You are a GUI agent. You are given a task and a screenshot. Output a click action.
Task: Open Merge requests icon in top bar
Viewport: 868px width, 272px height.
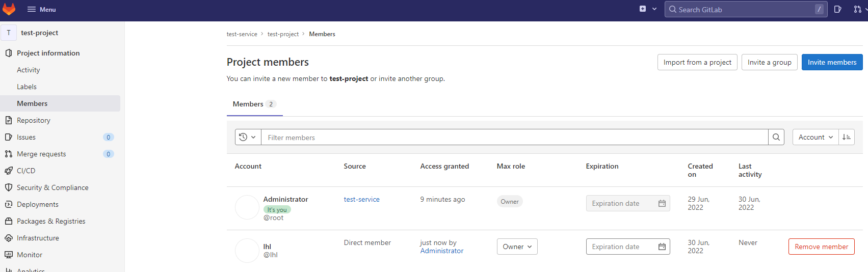(858, 9)
